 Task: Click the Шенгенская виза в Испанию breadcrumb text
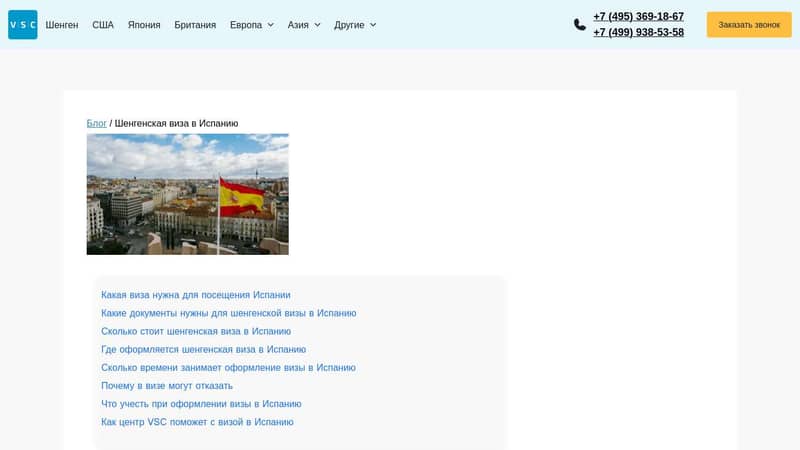point(177,123)
